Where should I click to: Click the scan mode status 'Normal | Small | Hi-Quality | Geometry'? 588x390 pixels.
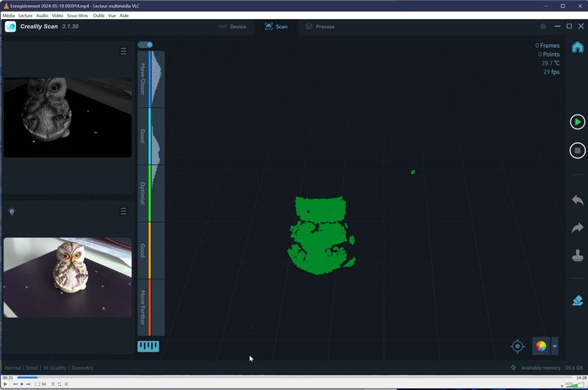[x=49, y=368]
